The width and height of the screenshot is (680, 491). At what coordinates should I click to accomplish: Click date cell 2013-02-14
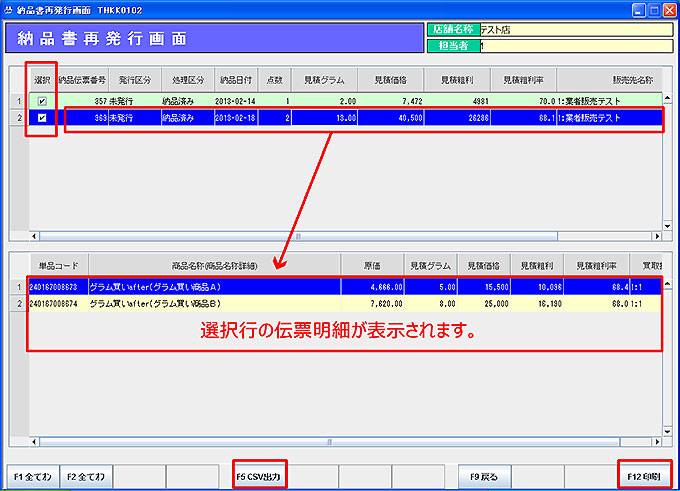pyautogui.click(x=236, y=101)
